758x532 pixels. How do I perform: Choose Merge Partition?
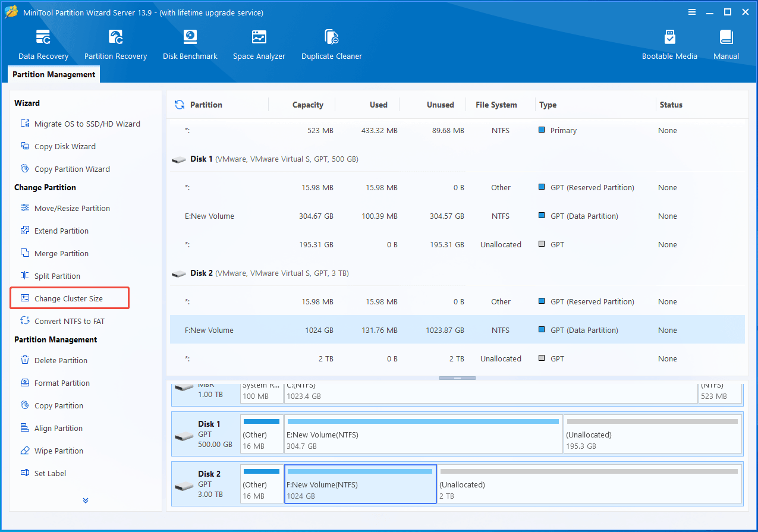tap(54, 253)
